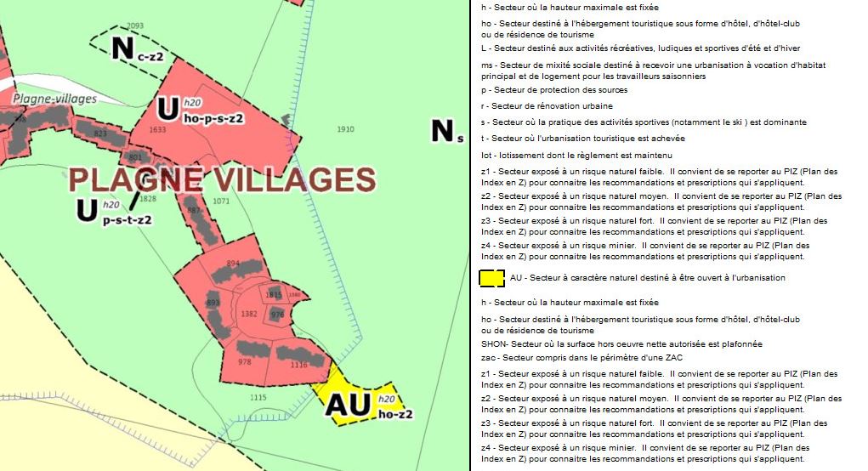The width and height of the screenshot is (868, 471).
Task: Click the U h20 p-s-t-z2 zone label
Action: 115,212
